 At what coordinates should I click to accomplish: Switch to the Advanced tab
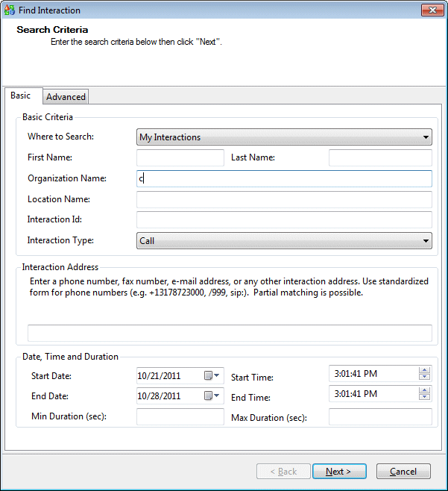coord(66,97)
